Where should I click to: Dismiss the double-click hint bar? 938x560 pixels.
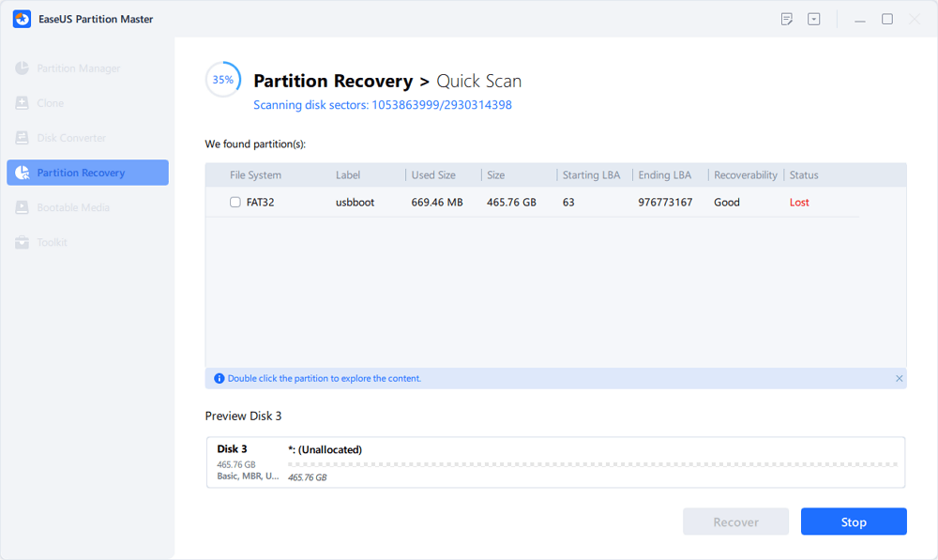[900, 379]
